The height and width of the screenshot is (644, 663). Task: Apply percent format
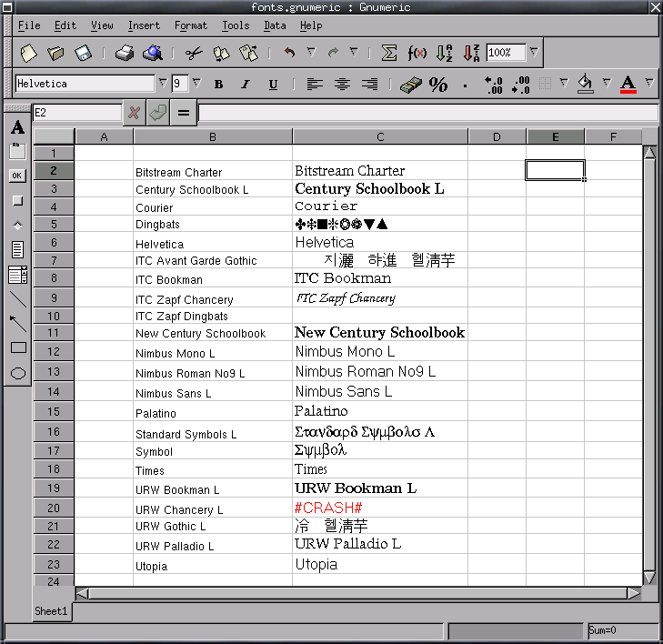pyautogui.click(x=438, y=85)
